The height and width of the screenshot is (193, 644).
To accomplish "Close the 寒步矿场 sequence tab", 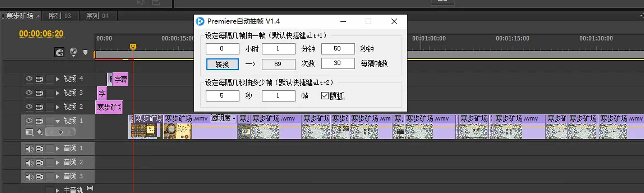I will 38,16.
